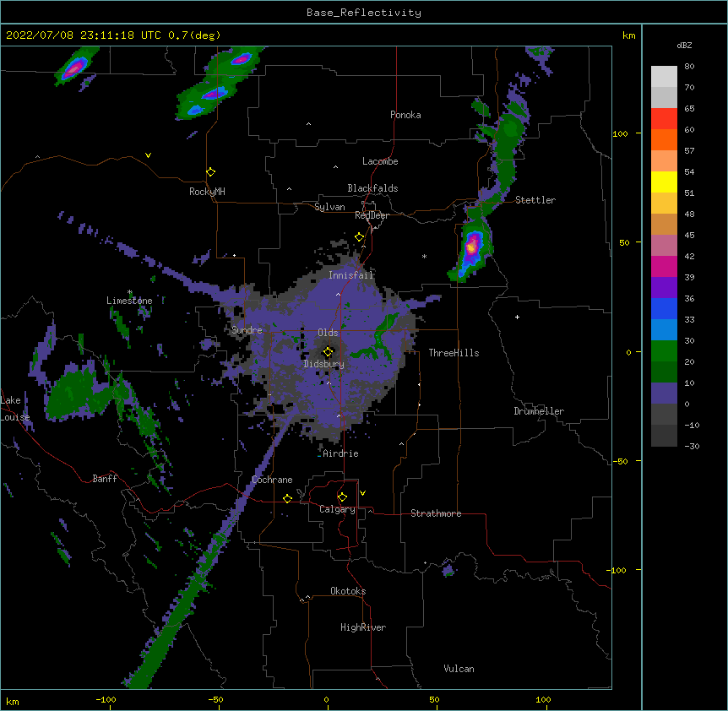Viewport: 728px width, 711px height.
Task: Click the Innisfail town label
Action: [x=350, y=275]
